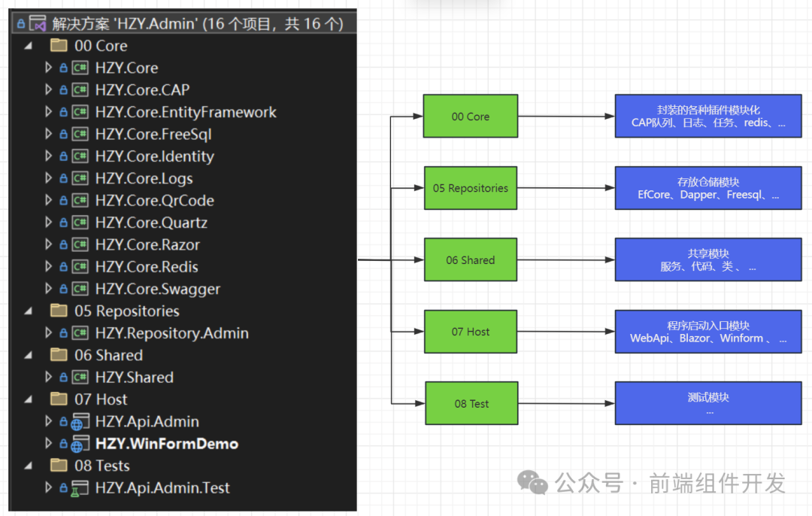Click the C# icon of HZY.Core.Quartz
The height and width of the screenshot is (516, 812).
(x=80, y=223)
